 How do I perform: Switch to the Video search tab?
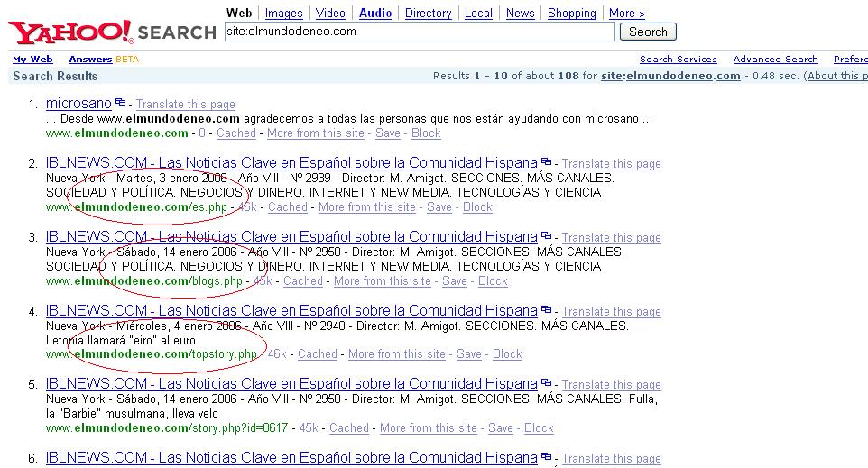330,13
